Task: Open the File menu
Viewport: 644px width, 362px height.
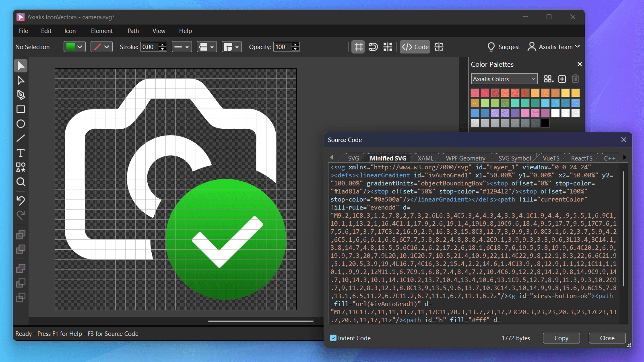Action: (23, 31)
